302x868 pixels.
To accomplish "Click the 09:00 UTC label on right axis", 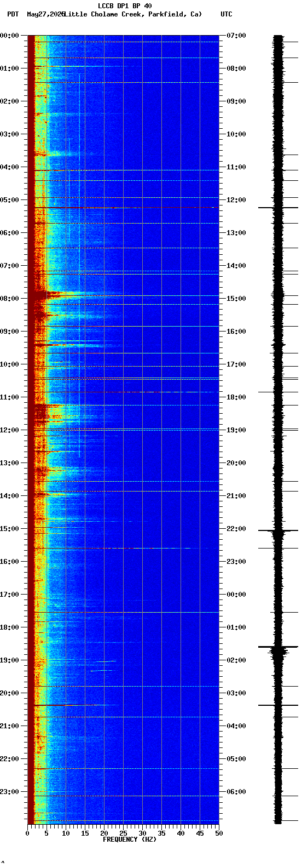I will 236,101.
